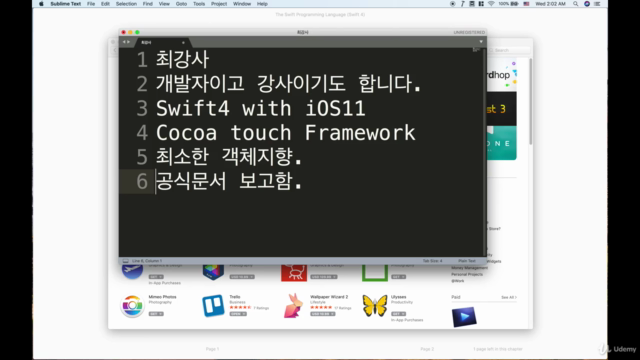Image resolution: width=640 pixels, height=360 pixels.
Task: Open the Trello app icon
Action: [213, 306]
